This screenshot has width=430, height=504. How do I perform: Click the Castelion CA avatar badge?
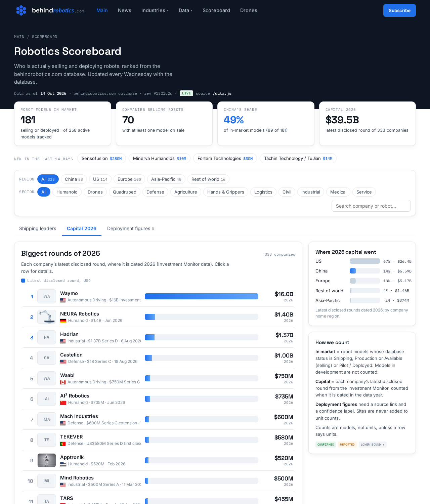coord(47,358)
